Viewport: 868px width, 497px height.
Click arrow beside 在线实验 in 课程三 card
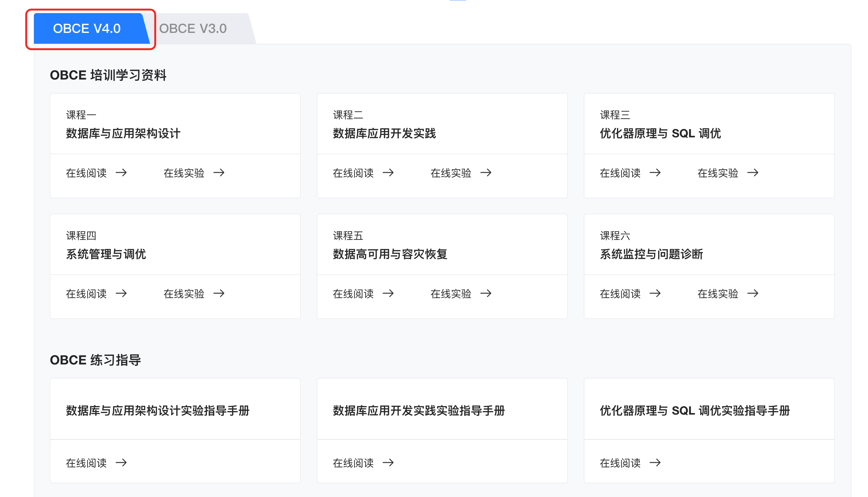752,173
